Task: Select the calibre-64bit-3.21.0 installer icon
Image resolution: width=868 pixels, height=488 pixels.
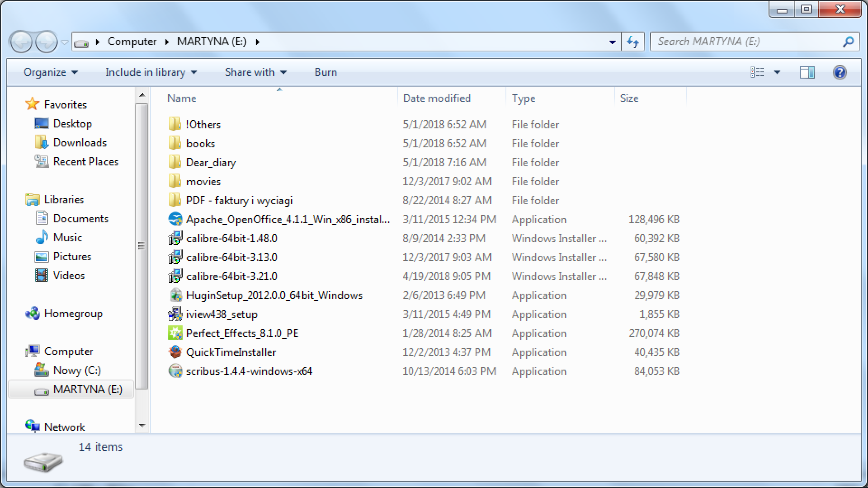Action: pos(175,276)
